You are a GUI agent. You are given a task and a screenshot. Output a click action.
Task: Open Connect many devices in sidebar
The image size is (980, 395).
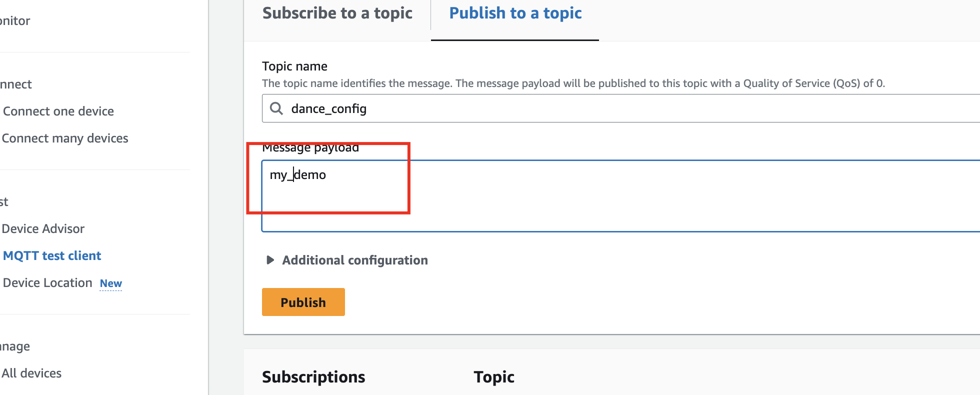65,138
